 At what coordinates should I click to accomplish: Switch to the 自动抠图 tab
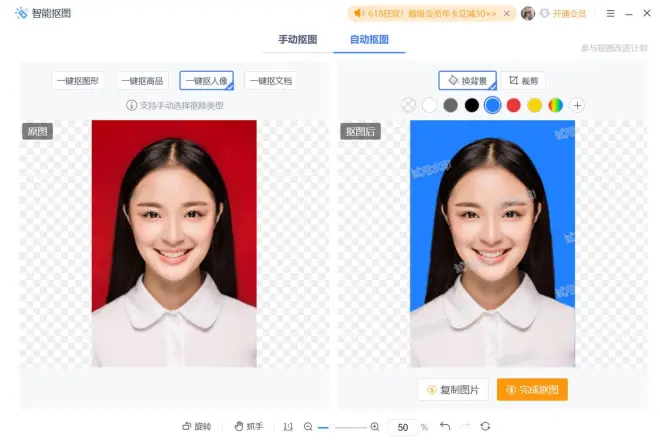tap(369, 40)
